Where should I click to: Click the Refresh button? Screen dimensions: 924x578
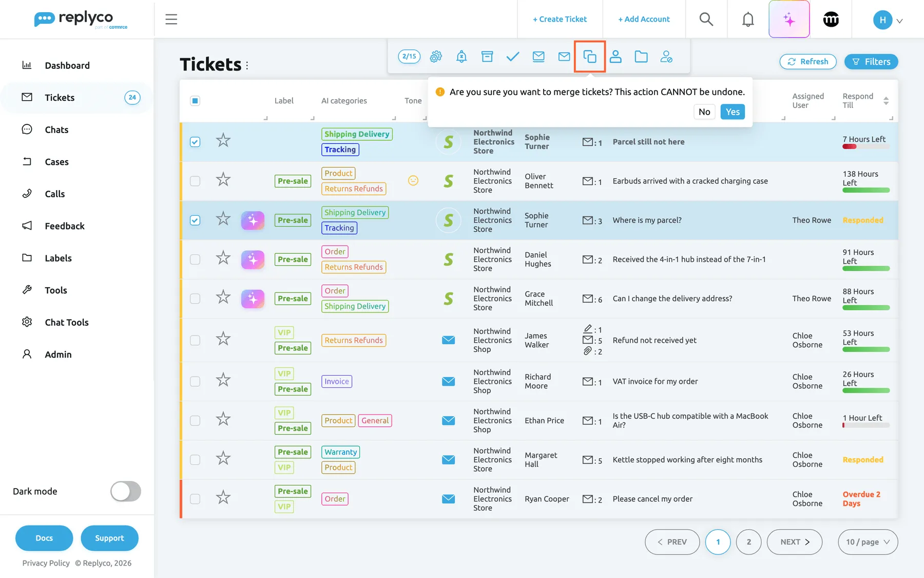808,62
